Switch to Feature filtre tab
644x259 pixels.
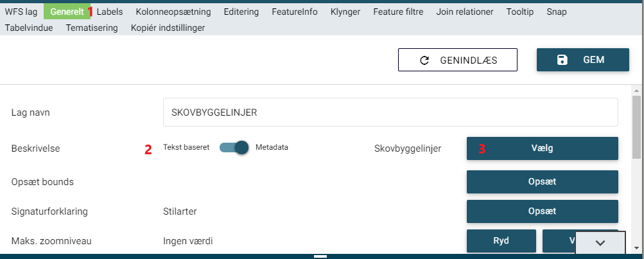[398, 12]
